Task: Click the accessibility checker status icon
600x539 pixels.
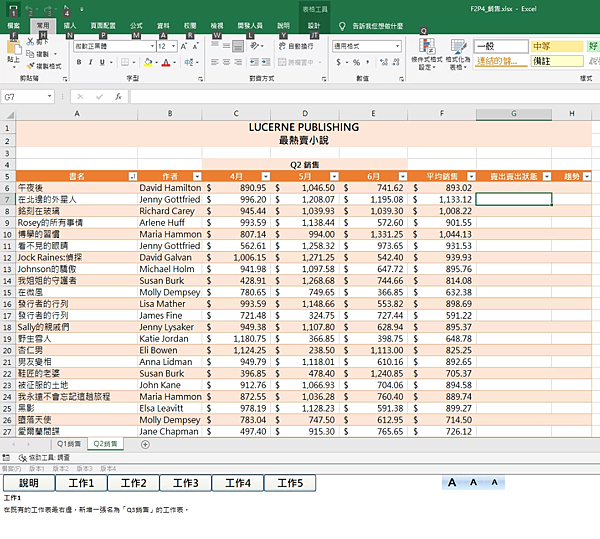Action: (x=23, y=457)
